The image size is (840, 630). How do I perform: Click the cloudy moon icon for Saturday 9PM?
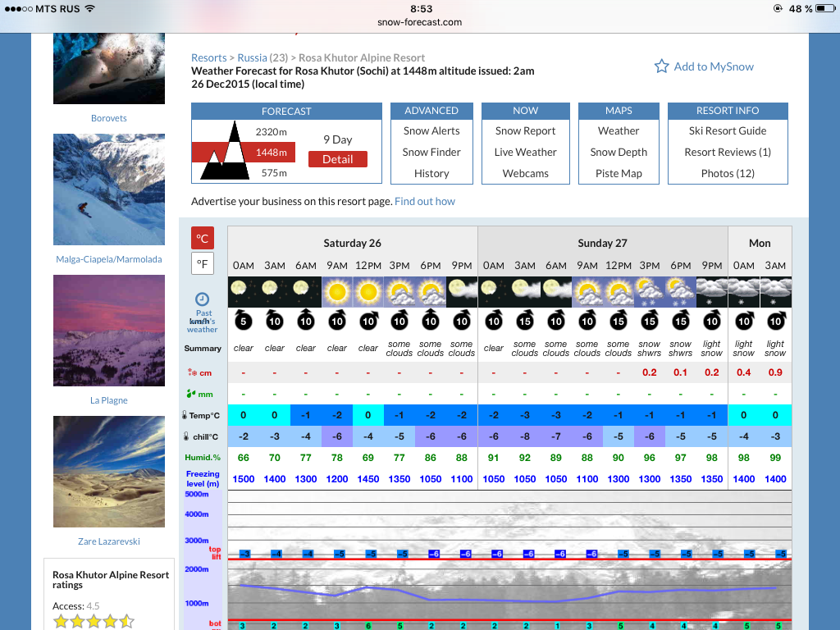point(462,292)
